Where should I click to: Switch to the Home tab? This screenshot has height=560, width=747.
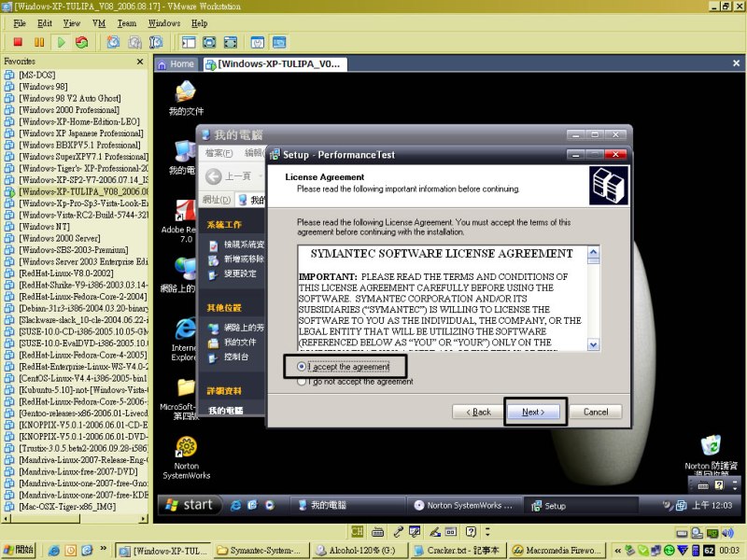pyautogui.click(x=176, y=64)
